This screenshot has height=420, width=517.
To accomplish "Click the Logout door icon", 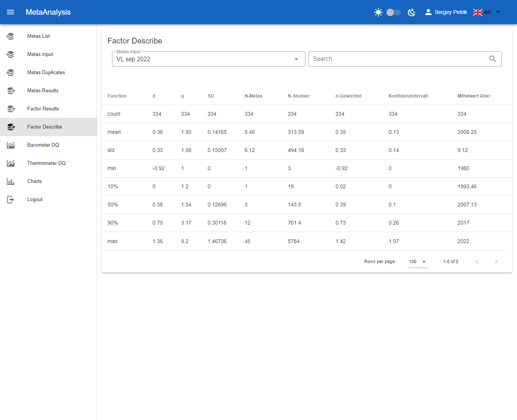I will (11, 200).
